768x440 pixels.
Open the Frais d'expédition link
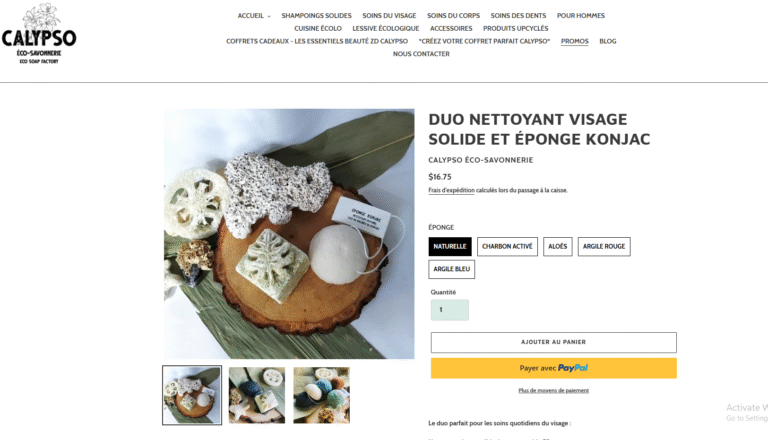451,190
